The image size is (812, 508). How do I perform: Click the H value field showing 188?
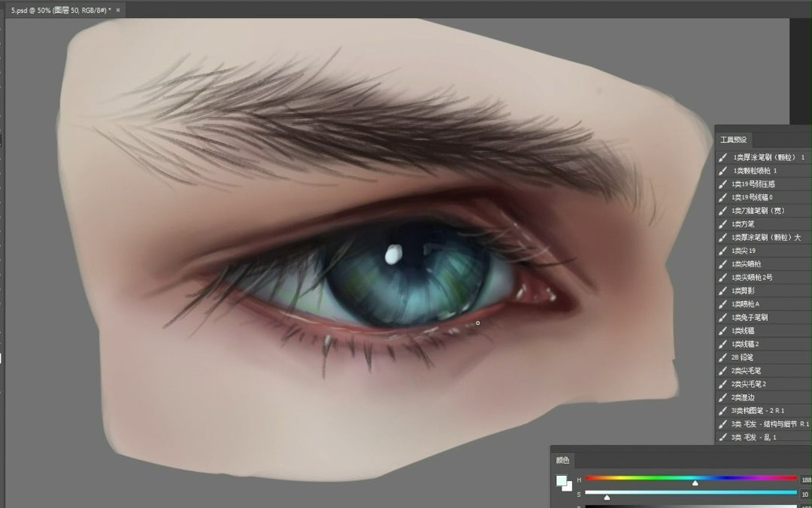[x=806, y=480]
